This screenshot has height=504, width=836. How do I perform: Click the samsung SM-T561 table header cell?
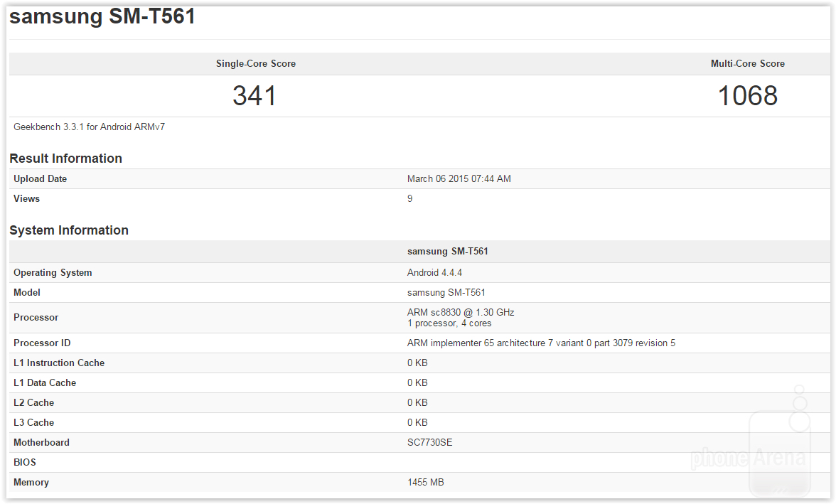point(448,251)
